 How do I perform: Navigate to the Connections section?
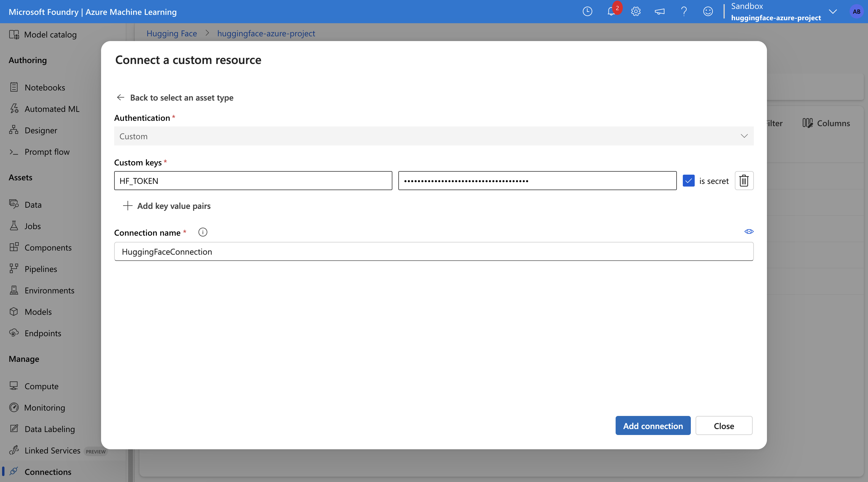click(x=48, y=472)
